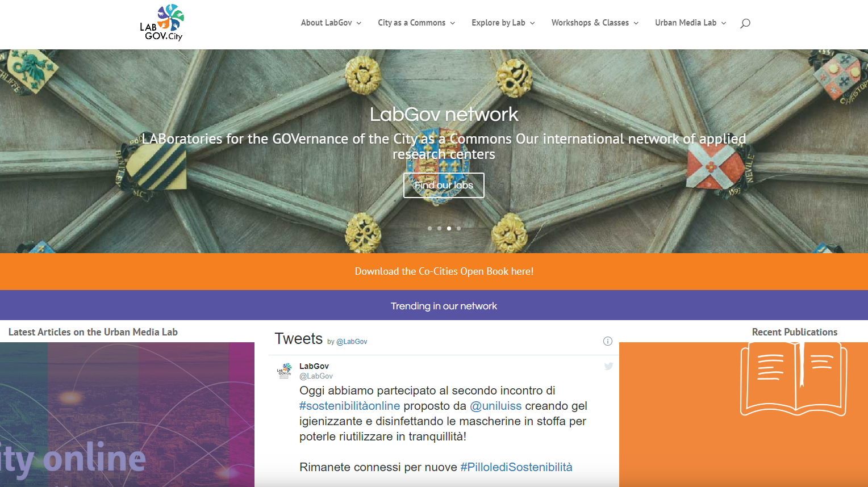Viewport: 868px width, 487px height.
Task: Open the Tweets info icon
Action: pyautogui.click(x=607, y=341)
